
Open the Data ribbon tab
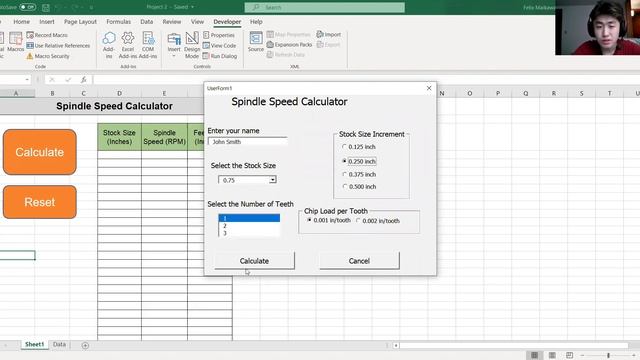click(x=147, y=22)
